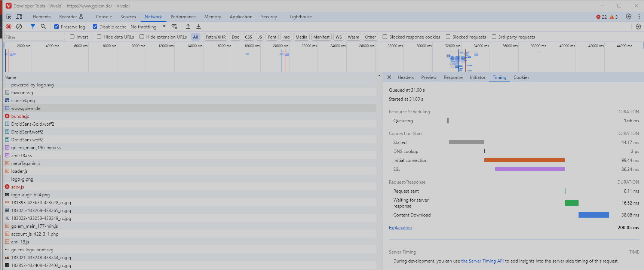Export HAR file download icon
The image size is (644, 270).
click(x=199, y=27)
